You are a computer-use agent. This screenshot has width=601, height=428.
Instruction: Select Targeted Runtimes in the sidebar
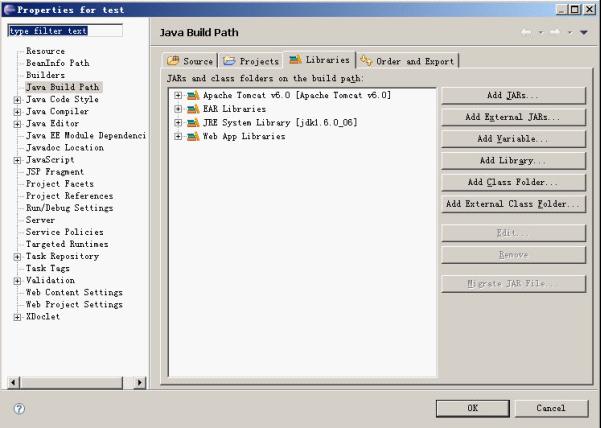pos(67,244)
